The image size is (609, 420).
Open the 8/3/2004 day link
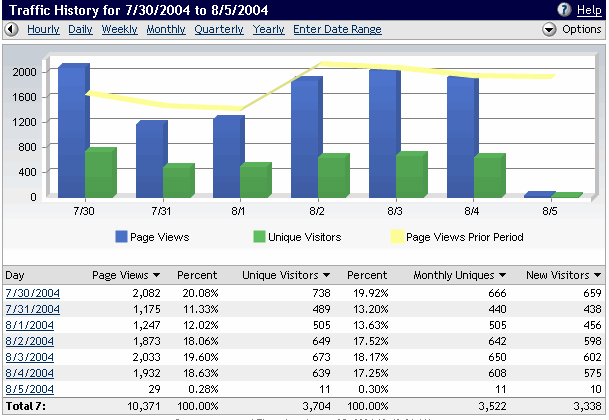coord(30,357)
